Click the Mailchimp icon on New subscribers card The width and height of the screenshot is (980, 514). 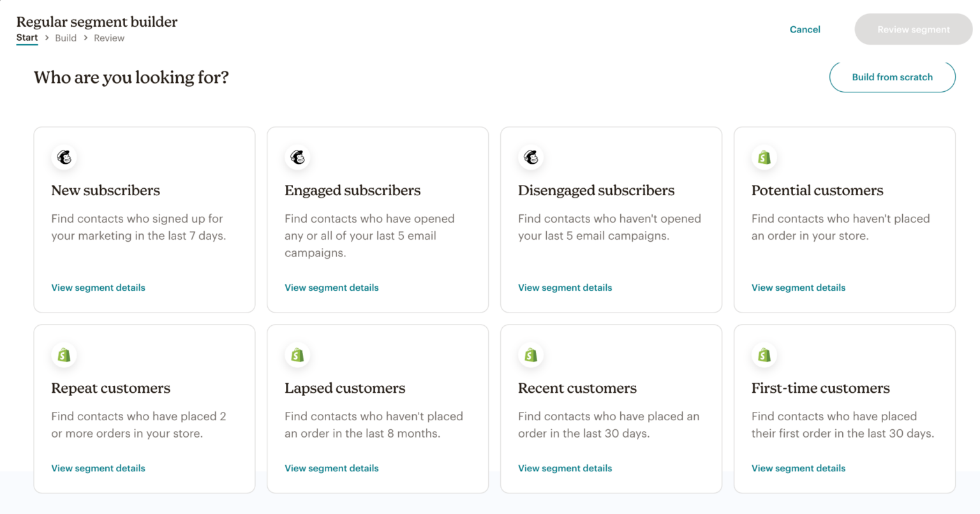pos(64,157)
